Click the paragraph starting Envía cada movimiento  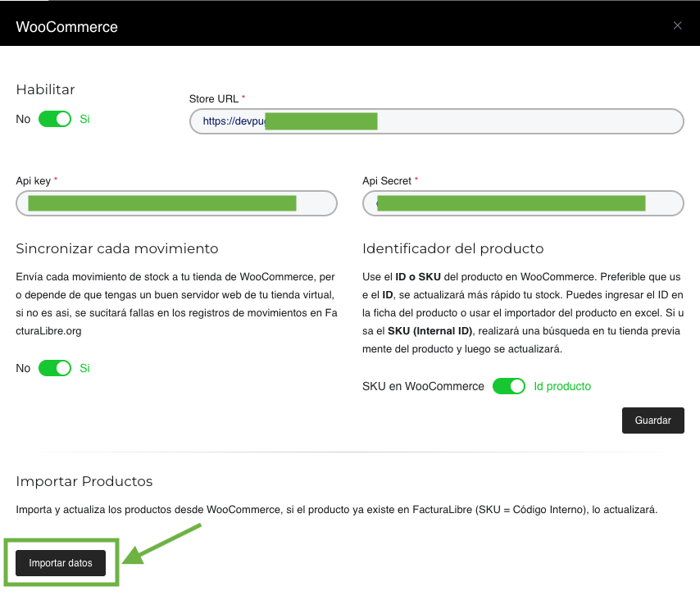pos(176,304)
